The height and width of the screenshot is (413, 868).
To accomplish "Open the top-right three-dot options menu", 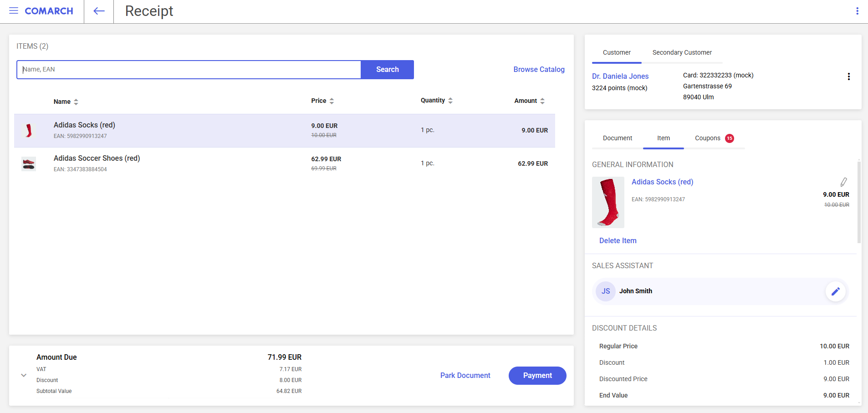I will click(857, 11).
